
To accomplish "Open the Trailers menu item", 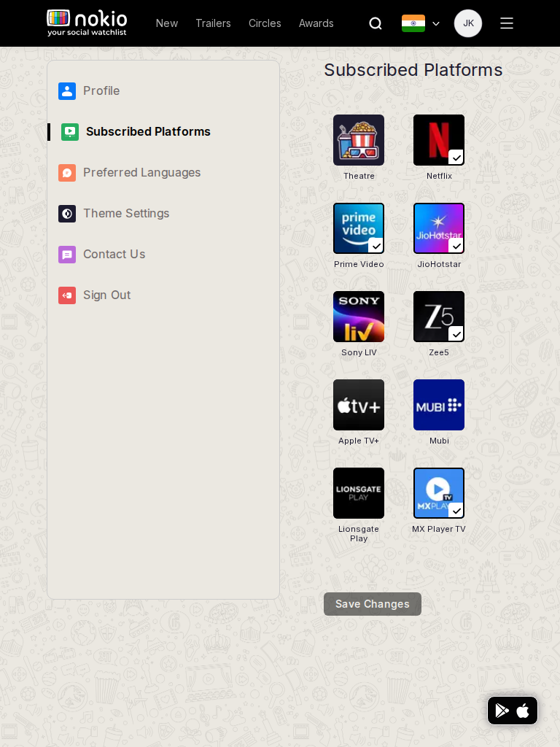I will [214, 23].
